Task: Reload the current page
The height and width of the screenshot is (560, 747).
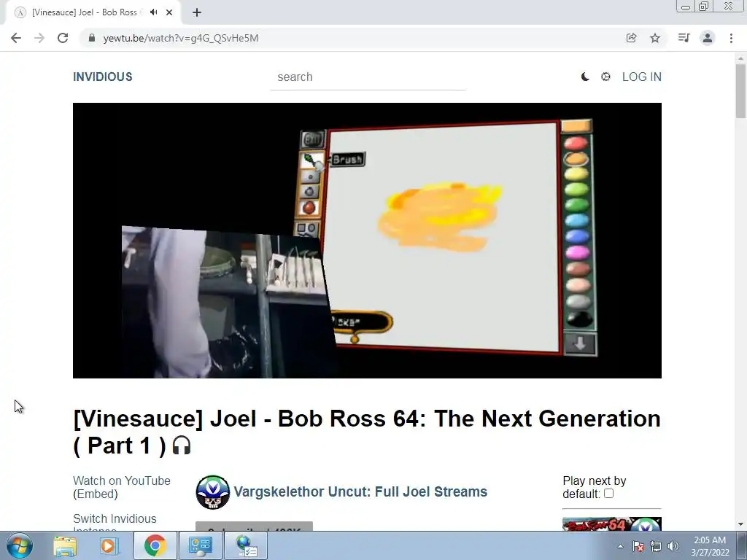Action: (x=63, y=38)
